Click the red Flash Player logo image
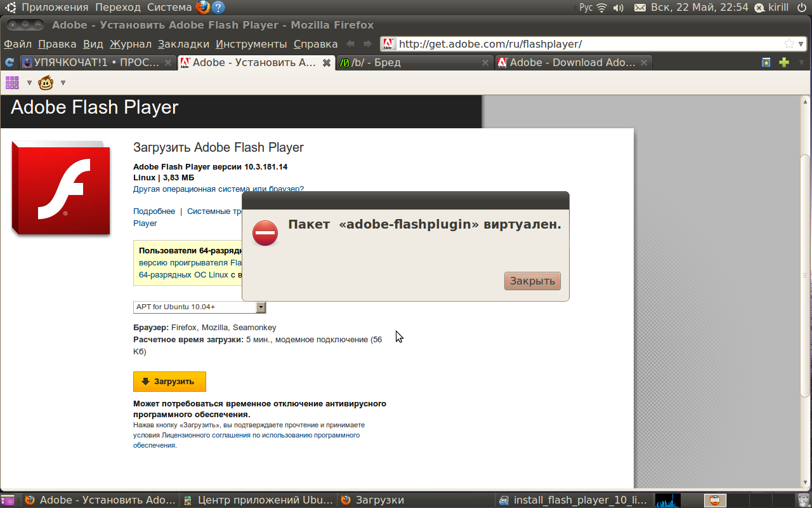Image resolution: width=812 pixels, height=508 pixels. coord(60,189)
